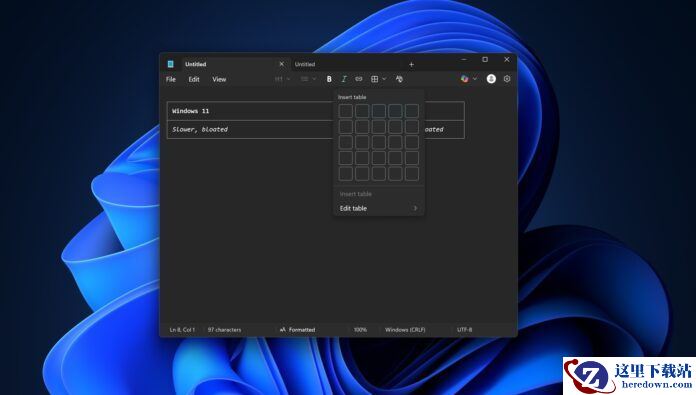Open the Edit menu
This screenshot has height=395, width=696.
pos(194,79)
